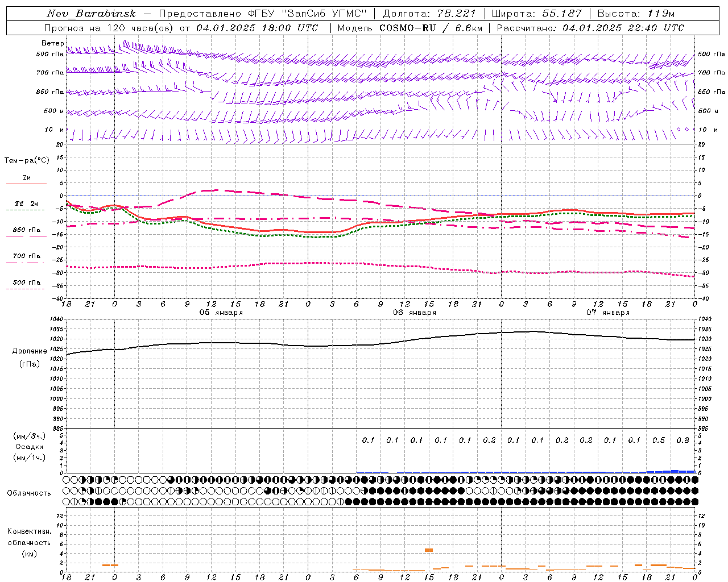Viewport: 728px width, 582px height.
Task: Click the Осадки precipitation label
Action: click(x=30, y=447)
